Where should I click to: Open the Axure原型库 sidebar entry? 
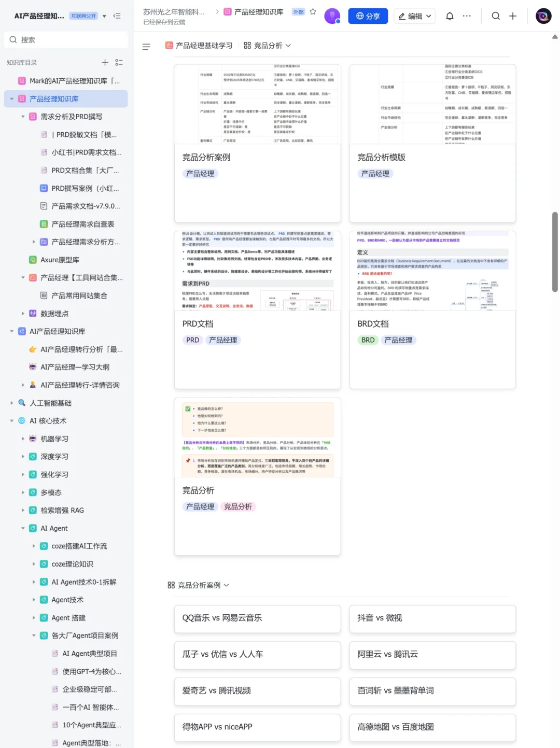(60, 260)
